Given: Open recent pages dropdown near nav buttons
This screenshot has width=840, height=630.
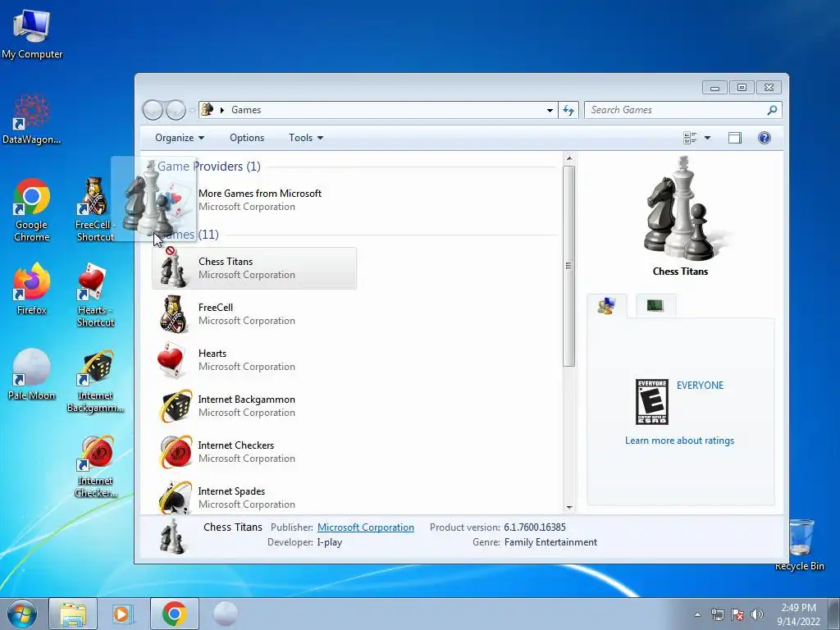Looking at the screenshot, I should pyautogui.click(x=192, y=111).
